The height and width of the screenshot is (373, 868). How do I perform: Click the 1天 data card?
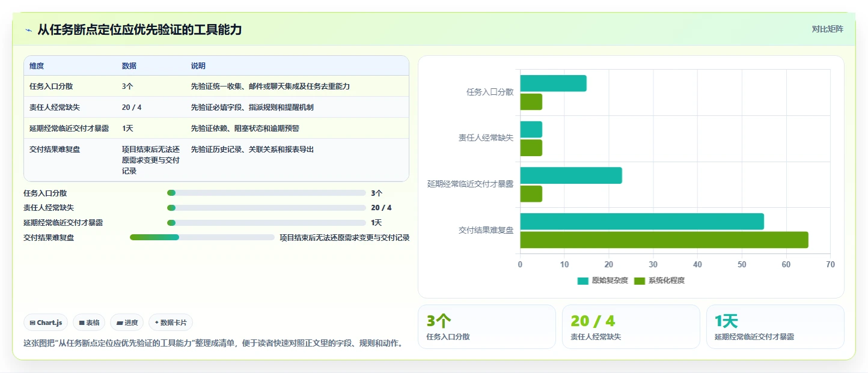pos(775,327)
